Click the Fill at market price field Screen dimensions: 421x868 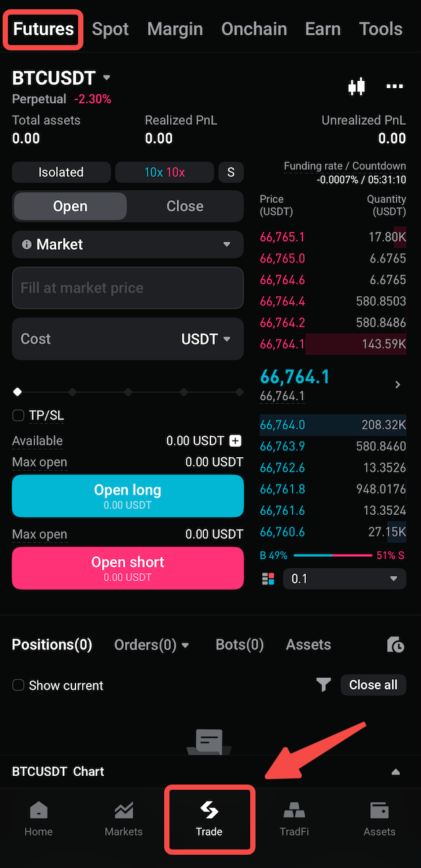click(x=128, y=288)
